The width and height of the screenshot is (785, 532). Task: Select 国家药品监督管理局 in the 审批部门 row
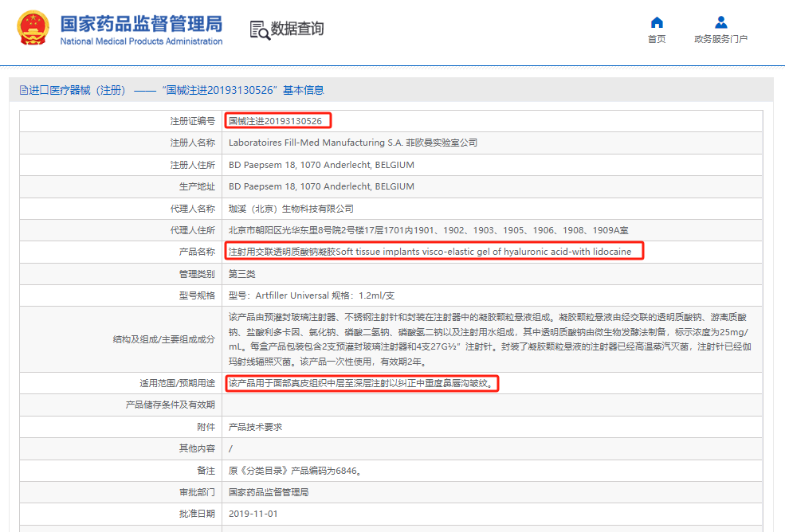tap(269, 492)
